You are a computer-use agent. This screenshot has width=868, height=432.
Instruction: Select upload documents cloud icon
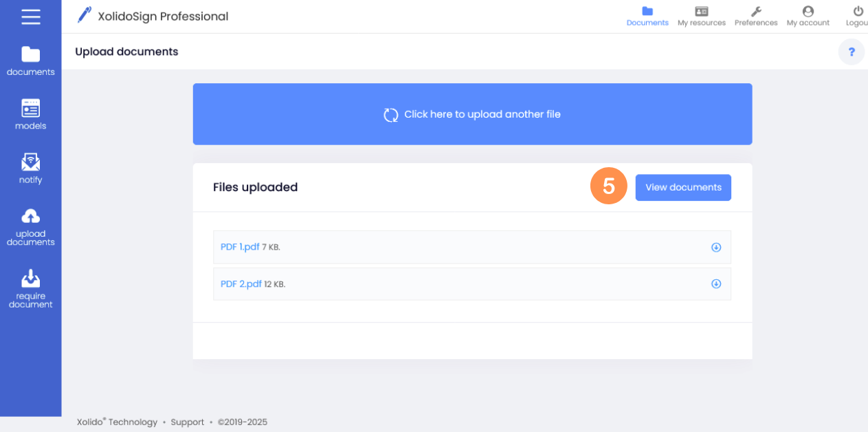tap(30, 216)
